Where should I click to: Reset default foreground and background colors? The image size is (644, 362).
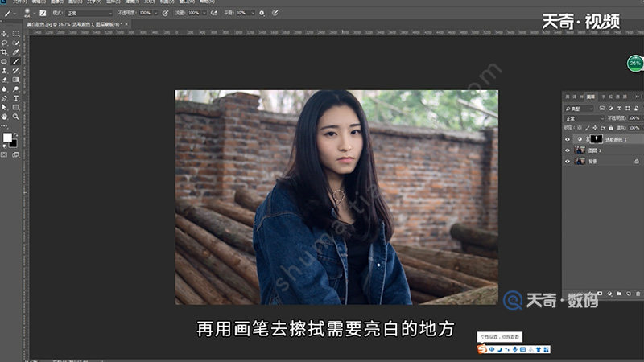tap(5, 146)
